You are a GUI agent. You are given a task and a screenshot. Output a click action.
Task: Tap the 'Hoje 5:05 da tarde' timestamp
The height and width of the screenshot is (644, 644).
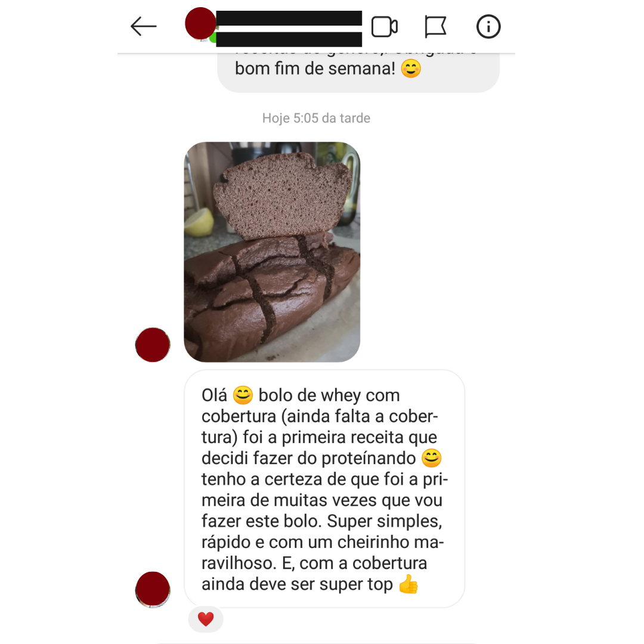pyautogui.click(x=316, y=118)
